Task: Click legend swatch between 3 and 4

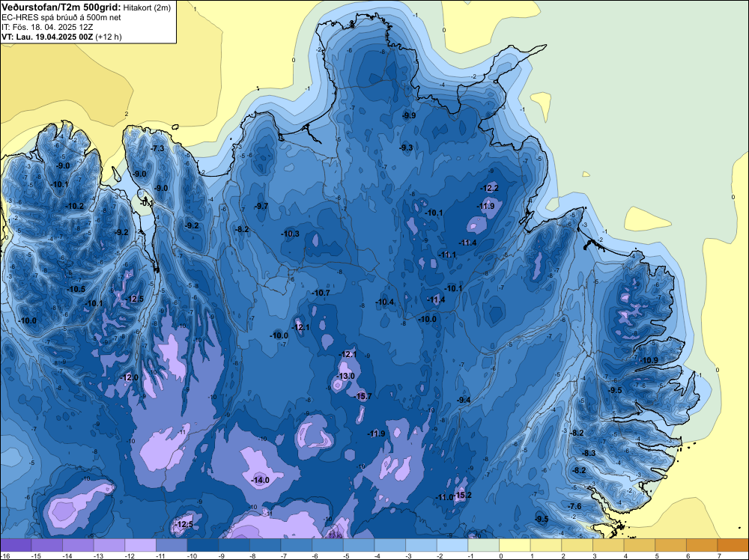Action: [x=608, y=545]
